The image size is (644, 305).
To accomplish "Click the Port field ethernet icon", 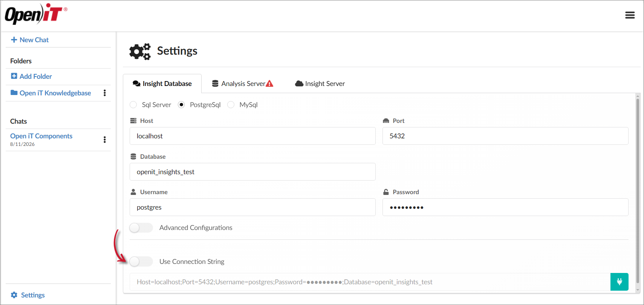I will [386, 121].
